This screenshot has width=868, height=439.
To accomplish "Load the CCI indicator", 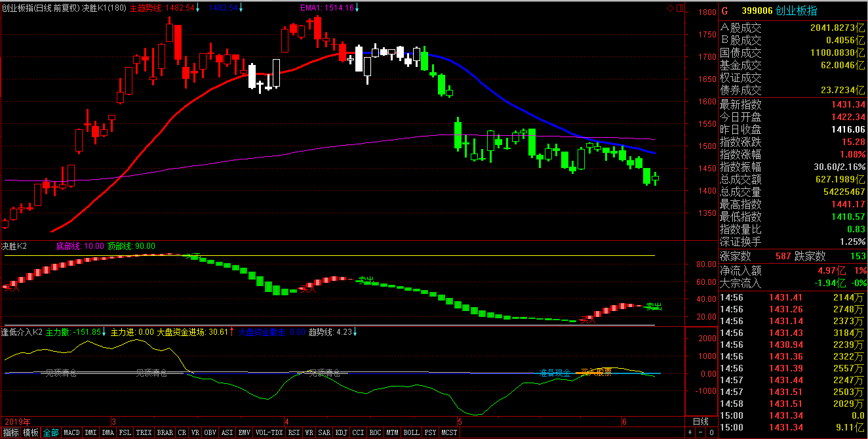I will [359, 433].
